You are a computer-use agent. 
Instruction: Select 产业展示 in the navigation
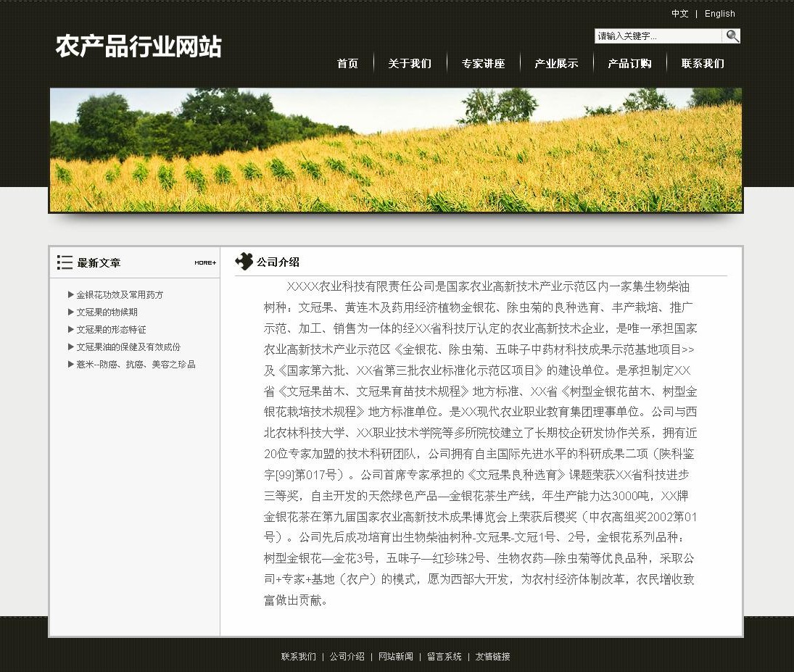click(556, 64)
